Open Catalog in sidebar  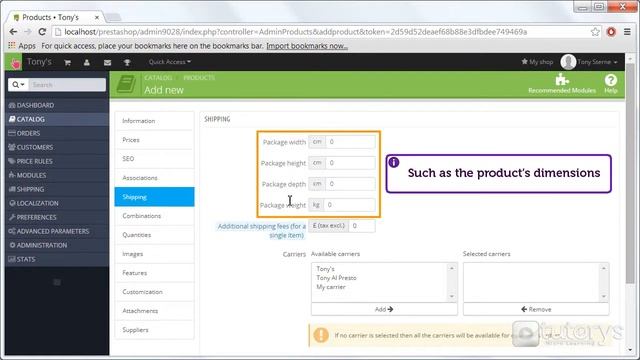(x=57, y=119)
